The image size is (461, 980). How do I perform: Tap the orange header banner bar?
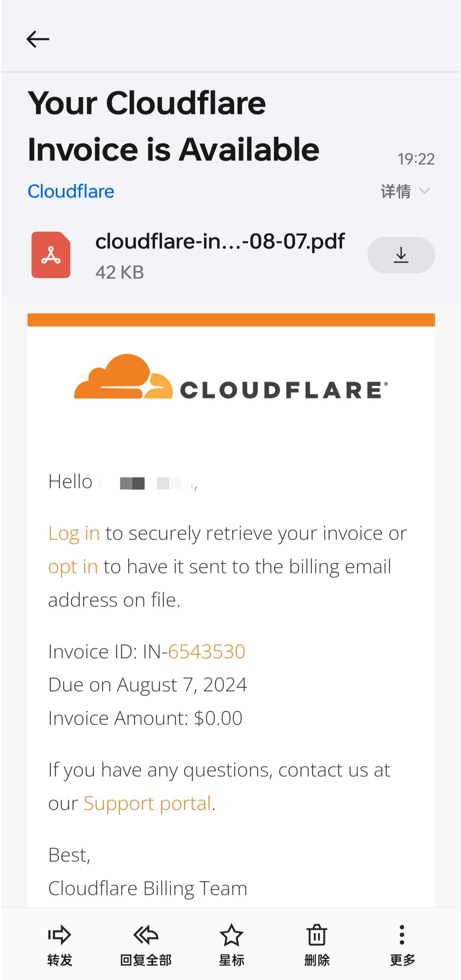(231, 320)
